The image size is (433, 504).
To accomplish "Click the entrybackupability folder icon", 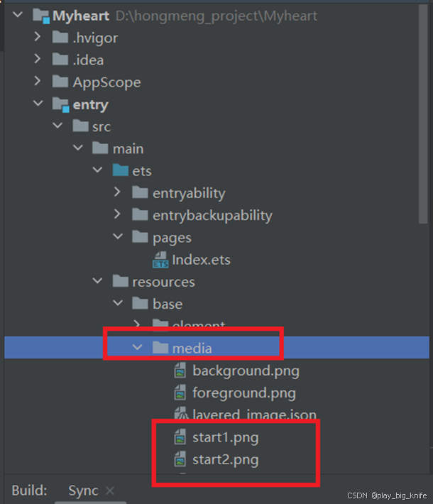I will 140,214.
